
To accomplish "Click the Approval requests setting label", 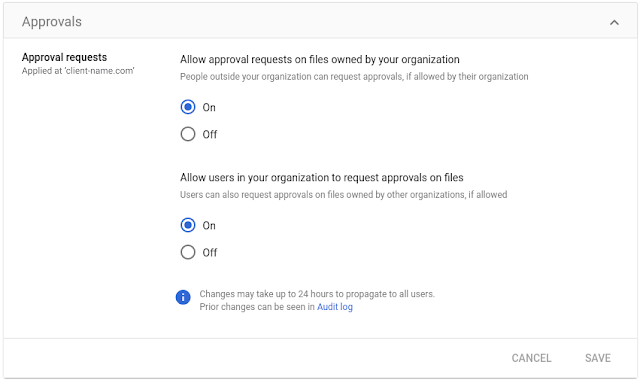I will (64, 57).
